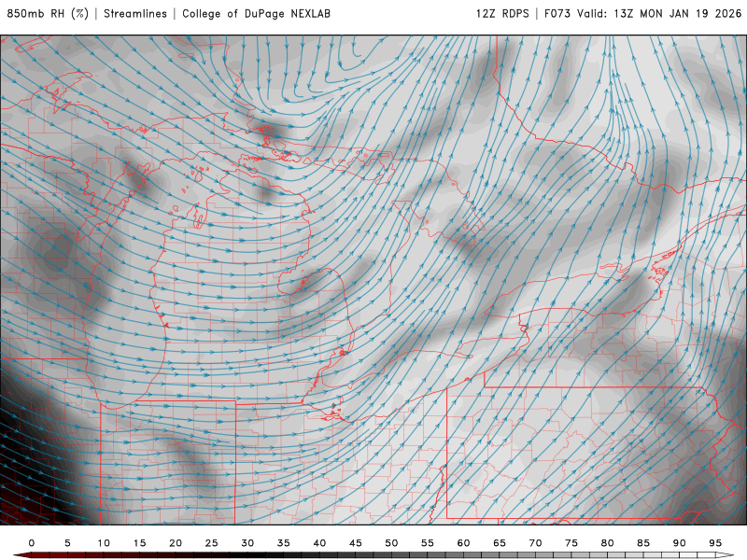Click the "60" label on the color scale
The image size is (747, 560).
coord(463,543)
